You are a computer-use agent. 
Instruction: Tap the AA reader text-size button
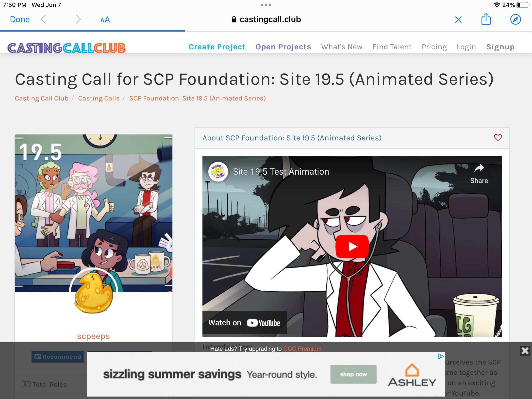(105, 20)
